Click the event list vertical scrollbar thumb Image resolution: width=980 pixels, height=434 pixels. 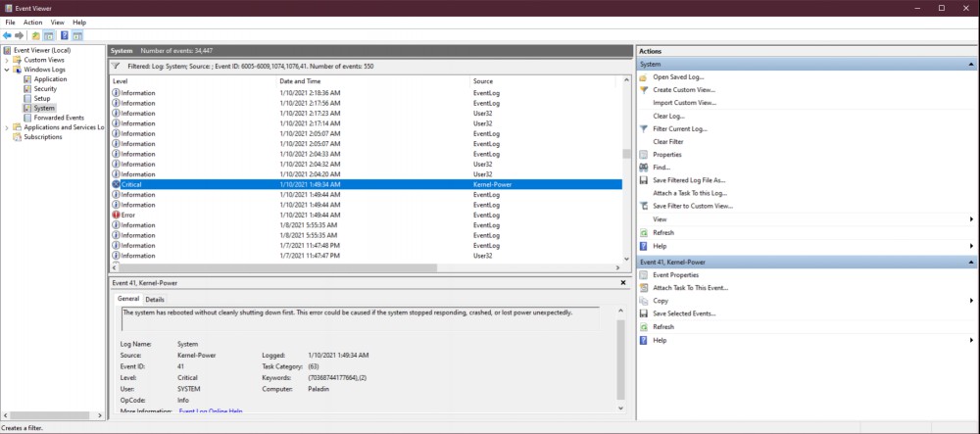[x=626, y=154]
